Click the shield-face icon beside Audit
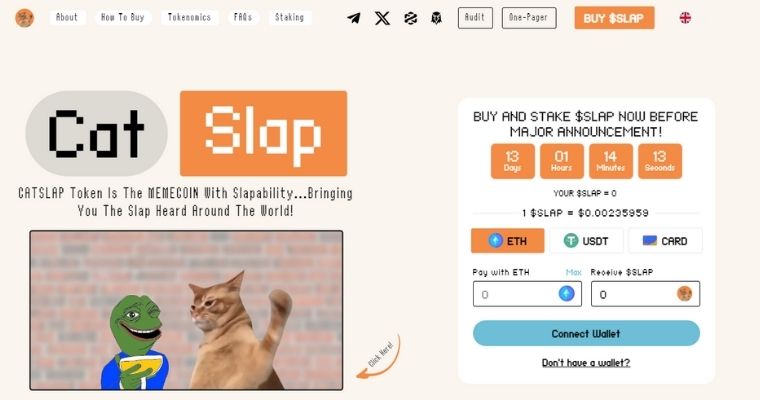The width and height of the screenshot is (760, 400). tap(436, 18)
